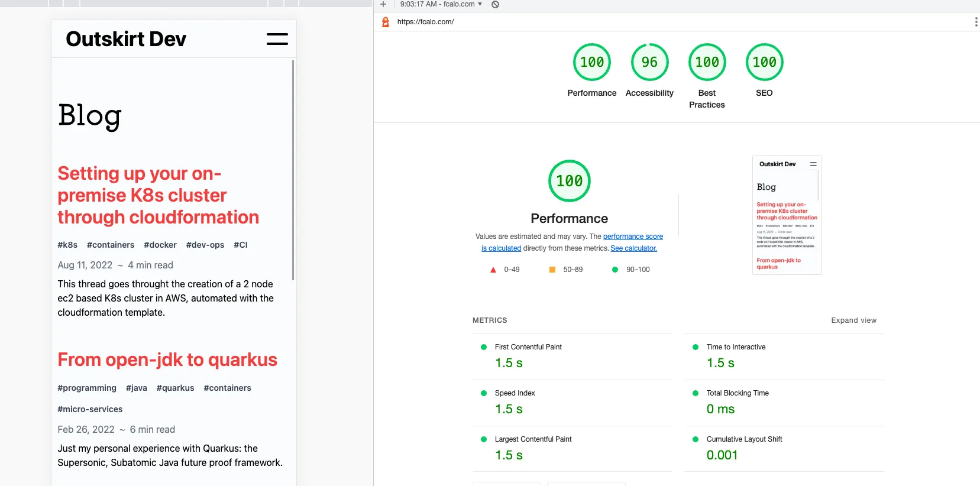Open the Outskirt Dev site title link

coord(126,39)
